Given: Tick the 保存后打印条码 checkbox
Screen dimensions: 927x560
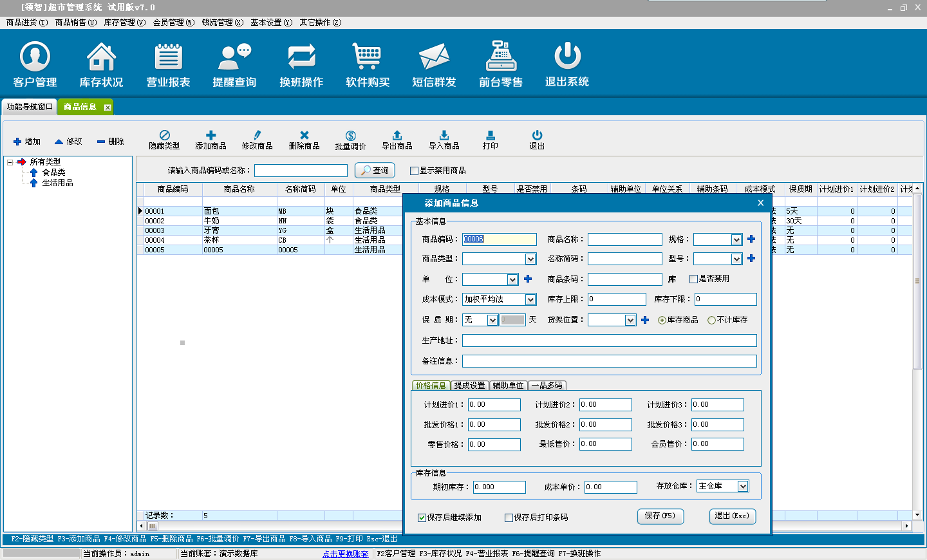Looking at the screenshot, I should point(509,518).
